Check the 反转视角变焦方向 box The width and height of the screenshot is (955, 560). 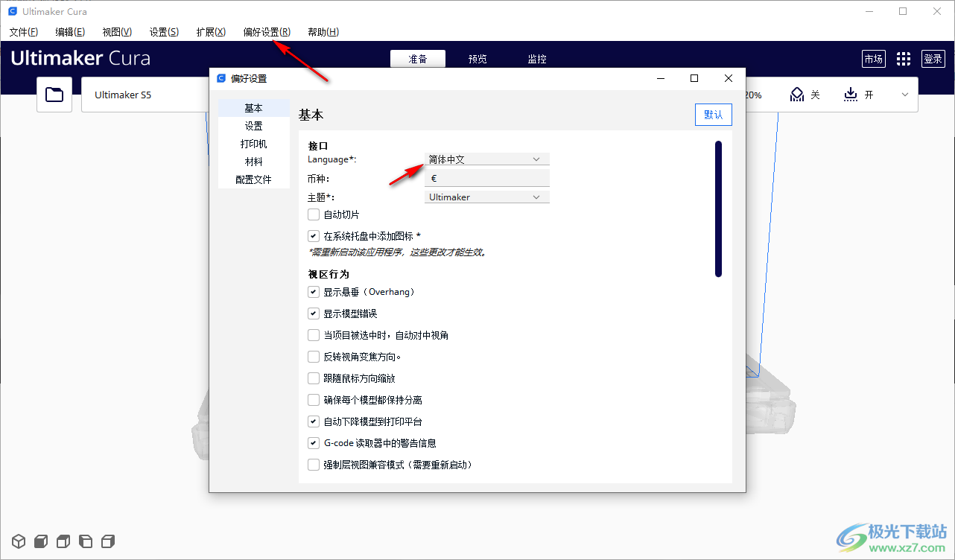pos(314,357)
